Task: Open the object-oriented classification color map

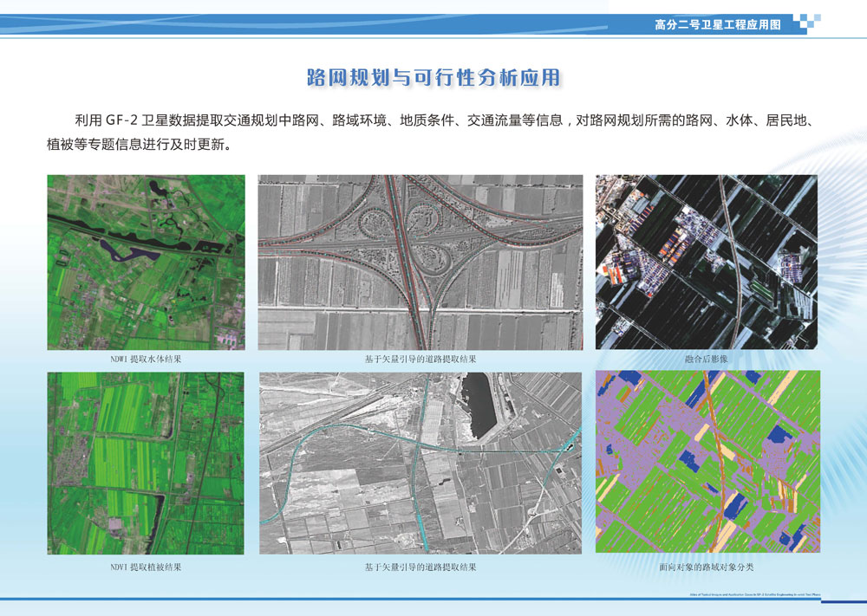Action: (707, 461)
